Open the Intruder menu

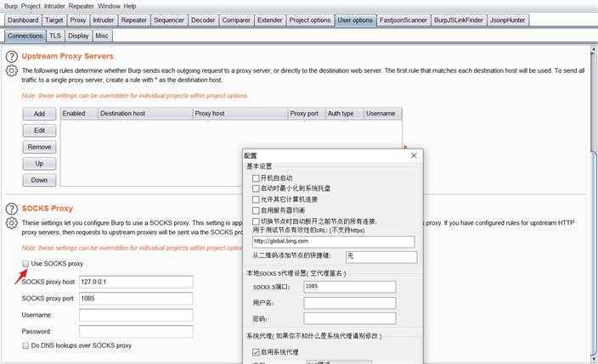coord(54,6)
